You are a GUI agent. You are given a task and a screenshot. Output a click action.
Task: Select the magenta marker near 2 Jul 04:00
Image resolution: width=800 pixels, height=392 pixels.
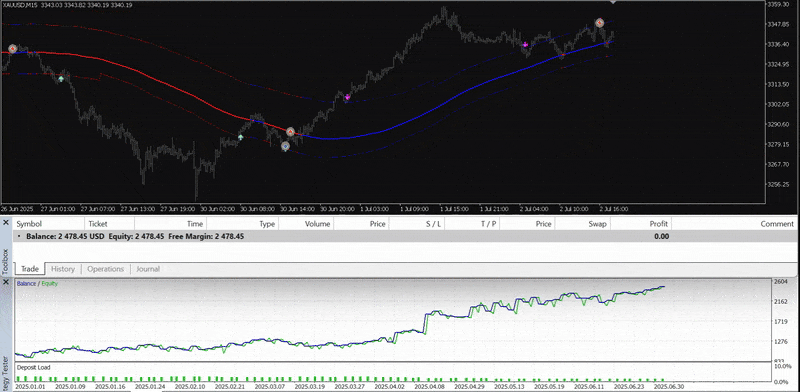525,45
